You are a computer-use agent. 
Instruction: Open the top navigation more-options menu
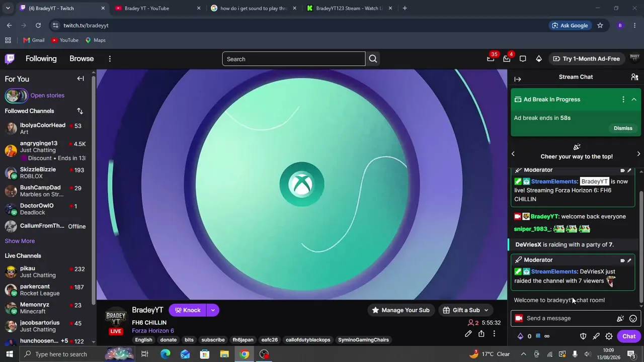tap(110, 59)
